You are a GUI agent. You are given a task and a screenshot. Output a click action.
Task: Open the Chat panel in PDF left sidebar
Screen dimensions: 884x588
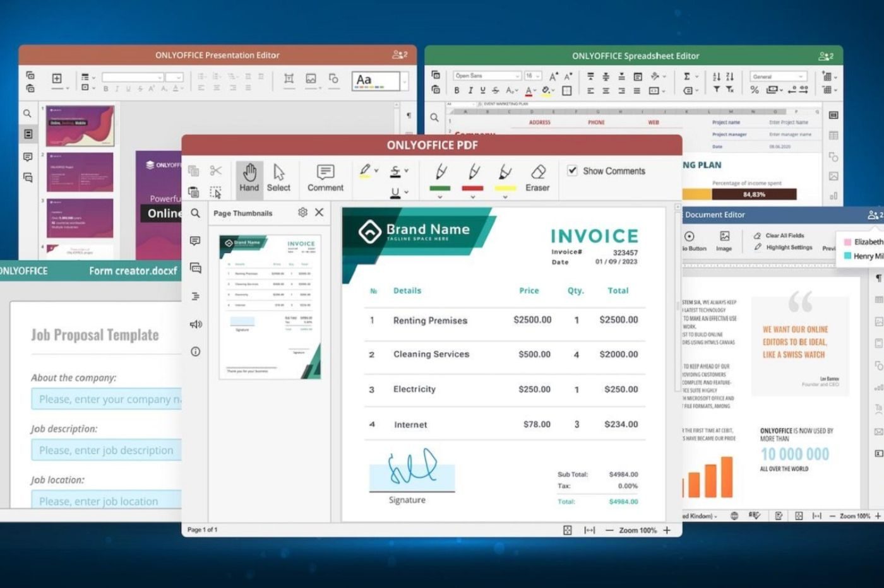point(196,268)
